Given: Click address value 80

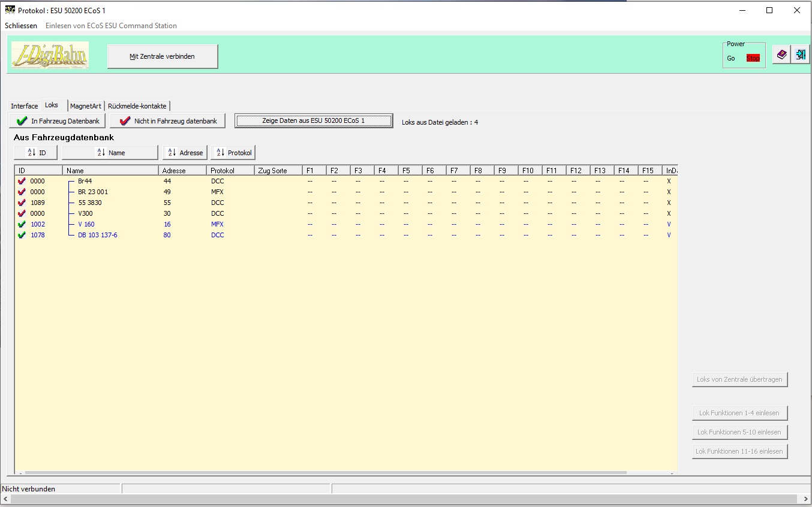Looking at the screenshot, I should [167, 235].
